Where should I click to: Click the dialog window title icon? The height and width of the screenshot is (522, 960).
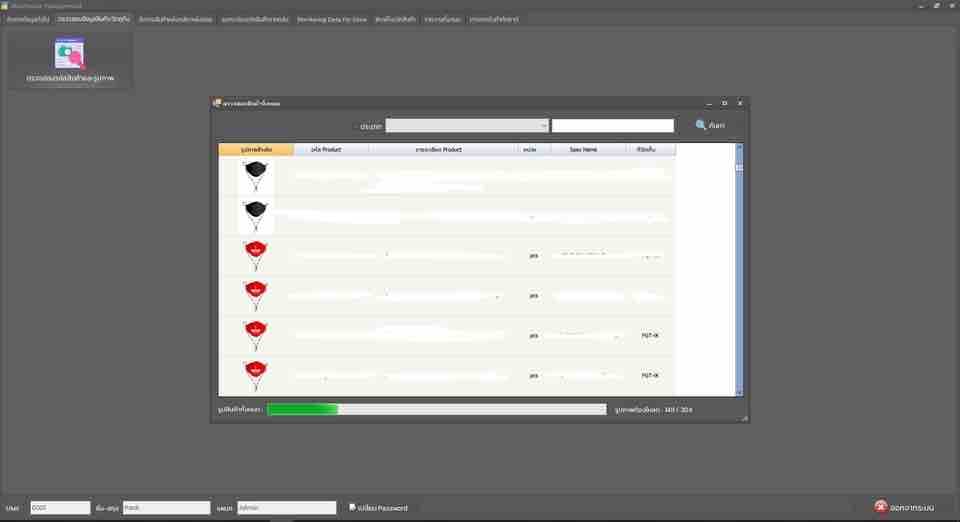click(217, 103)
